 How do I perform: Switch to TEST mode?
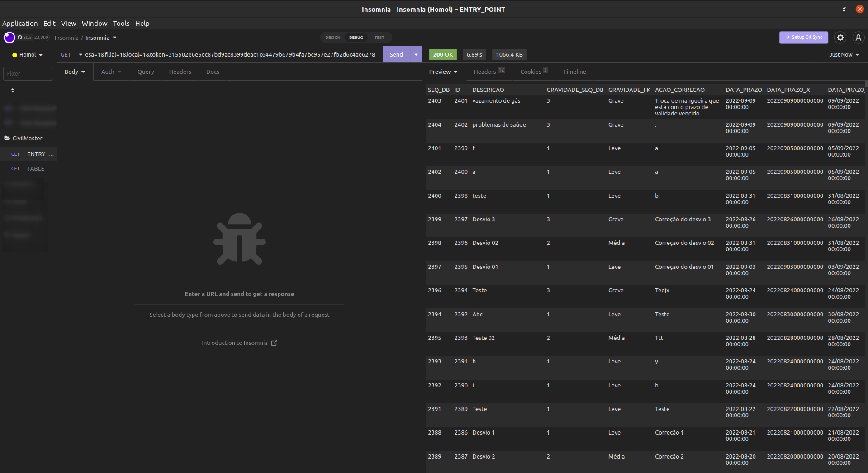point(379,38)
